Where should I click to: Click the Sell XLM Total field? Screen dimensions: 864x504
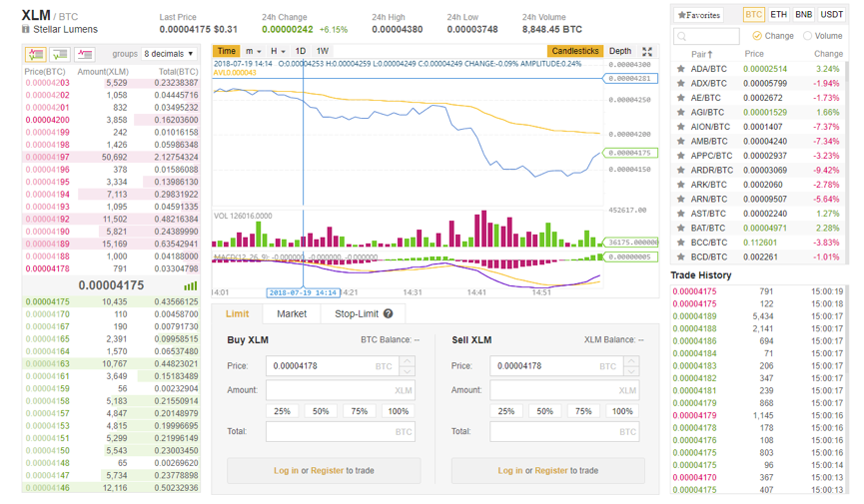tap(564, 432)
